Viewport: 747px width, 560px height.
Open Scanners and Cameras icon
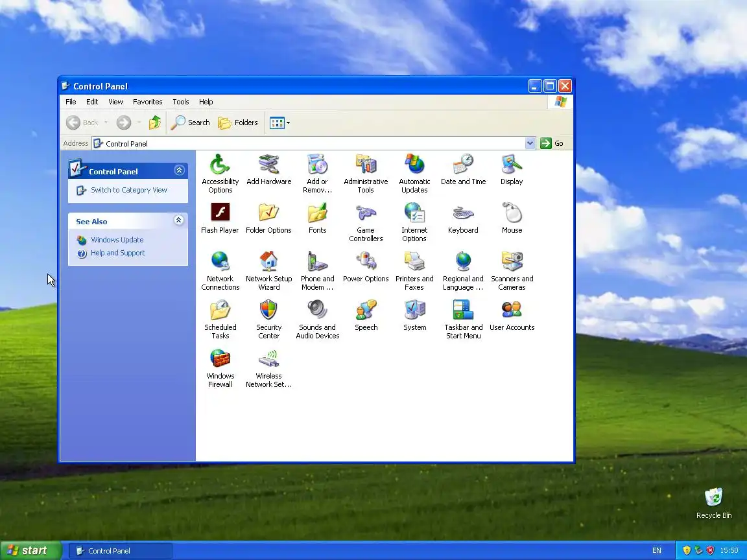512,270
